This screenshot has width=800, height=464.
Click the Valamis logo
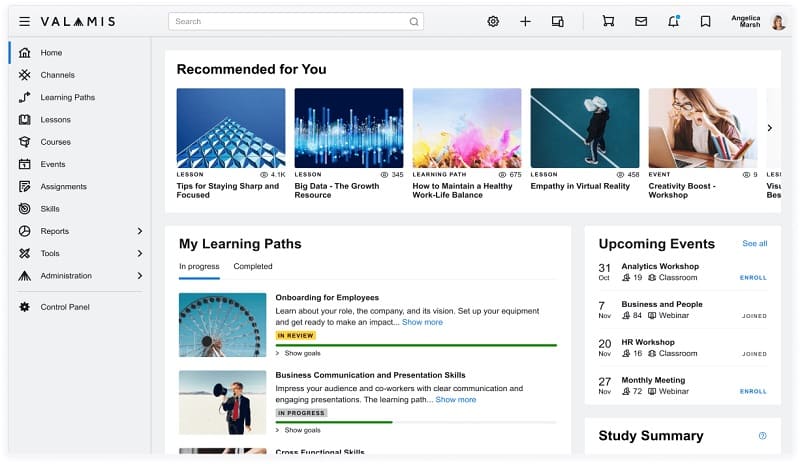(x=78, y=21)
